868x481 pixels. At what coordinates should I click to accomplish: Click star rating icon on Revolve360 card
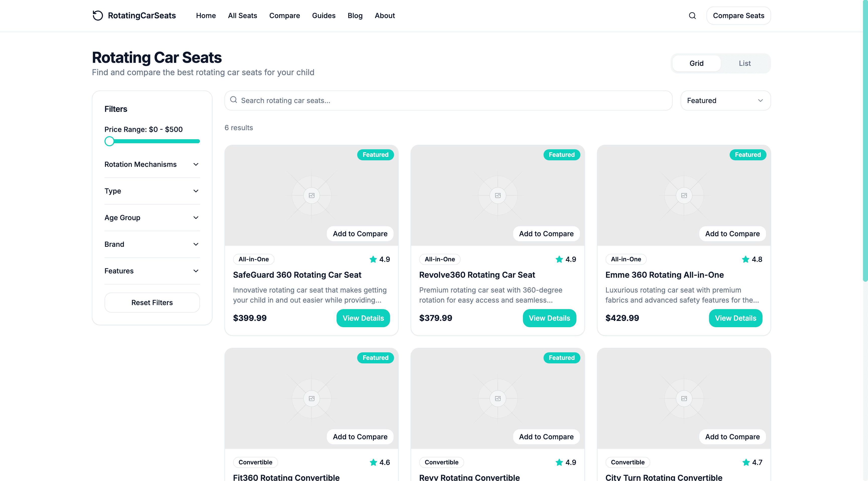pos(559,259)
